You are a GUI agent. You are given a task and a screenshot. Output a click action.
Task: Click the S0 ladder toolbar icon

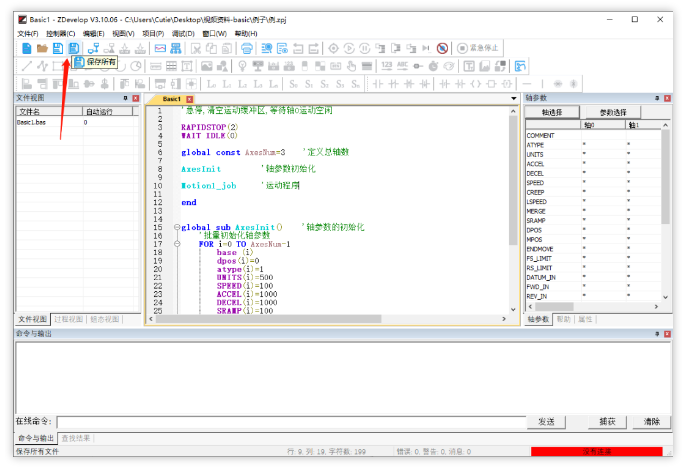(x=293, y=84)
